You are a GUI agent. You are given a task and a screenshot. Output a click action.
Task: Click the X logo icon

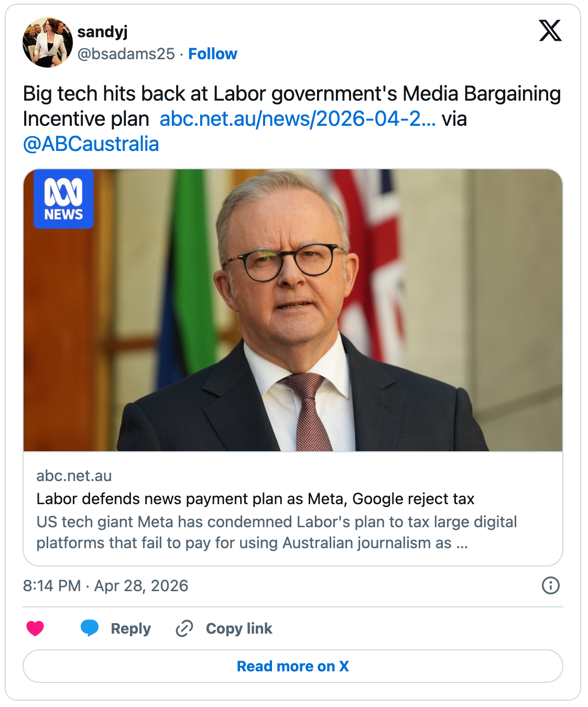tap(550, 30)
